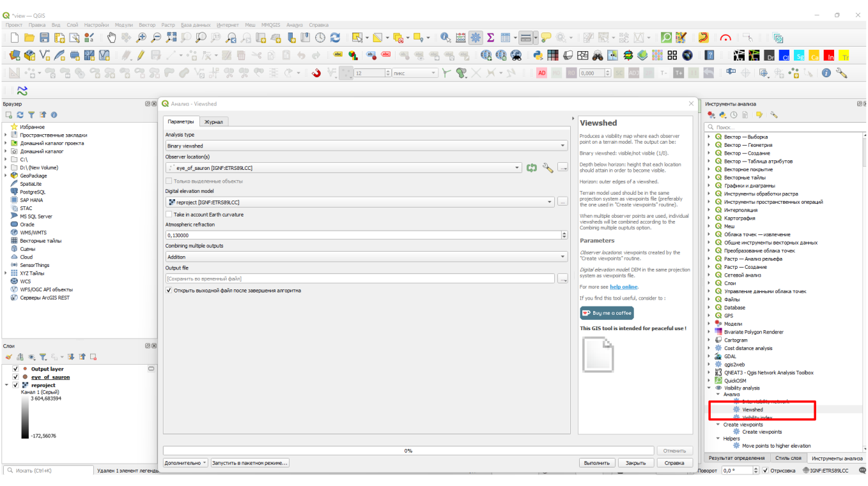Increase Atmospheric refraction with spinner arrows

coord(564,233)
